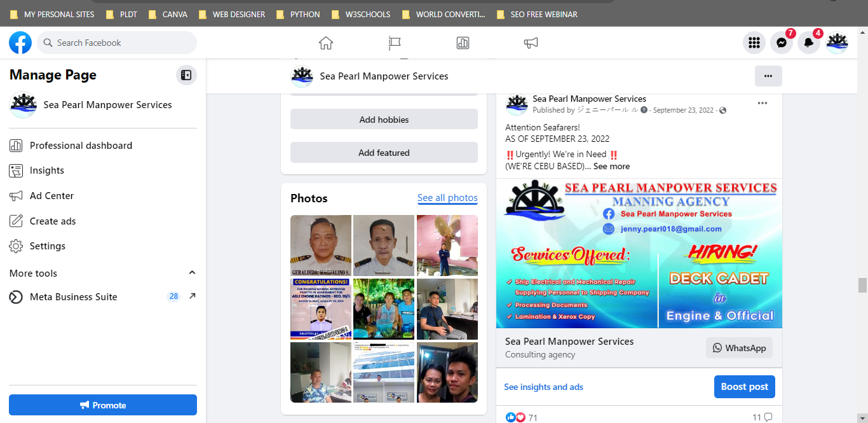This screenshot has height=423, width=868.
Task: Click the 71 reactions count
Action: [x=532, y=418]
